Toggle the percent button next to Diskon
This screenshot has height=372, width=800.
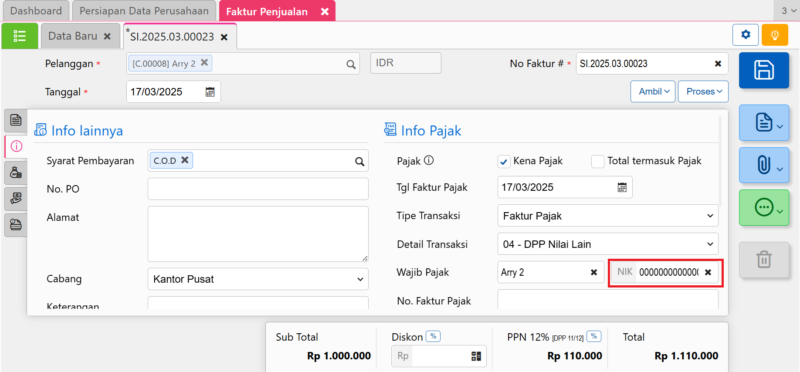[434, 336]
